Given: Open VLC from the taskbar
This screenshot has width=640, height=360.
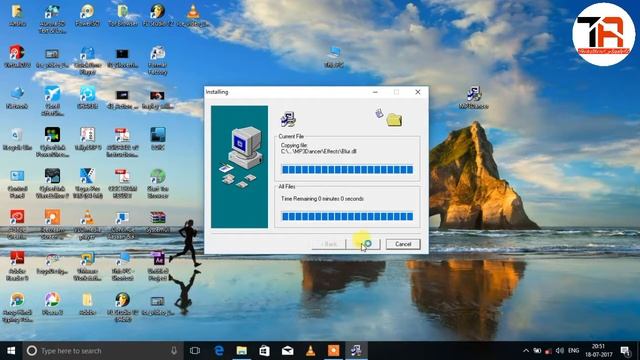Looking at the screenshot, I should point(310,351).
